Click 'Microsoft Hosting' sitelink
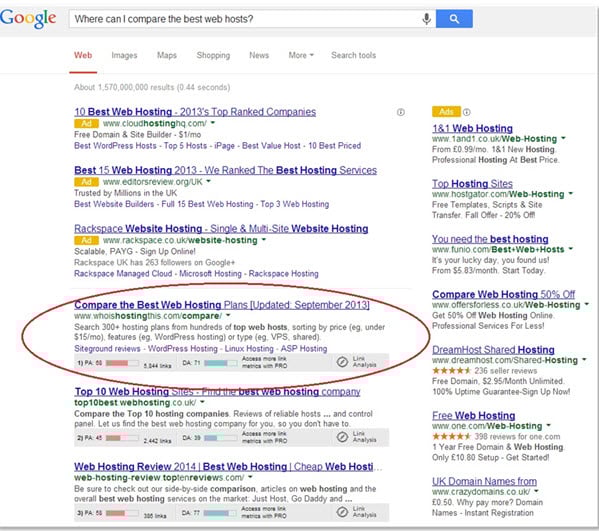Viewport: 599px width, 531px height. tap(210, 274)
